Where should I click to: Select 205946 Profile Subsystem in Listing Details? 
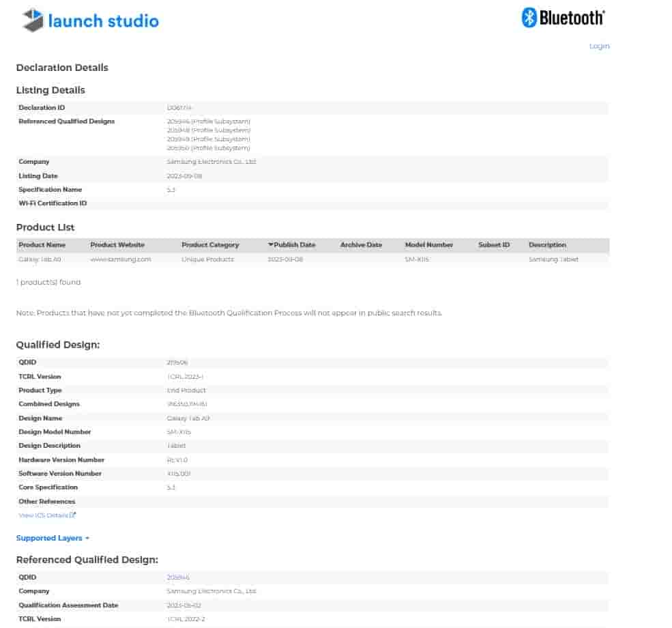[208, 122]
